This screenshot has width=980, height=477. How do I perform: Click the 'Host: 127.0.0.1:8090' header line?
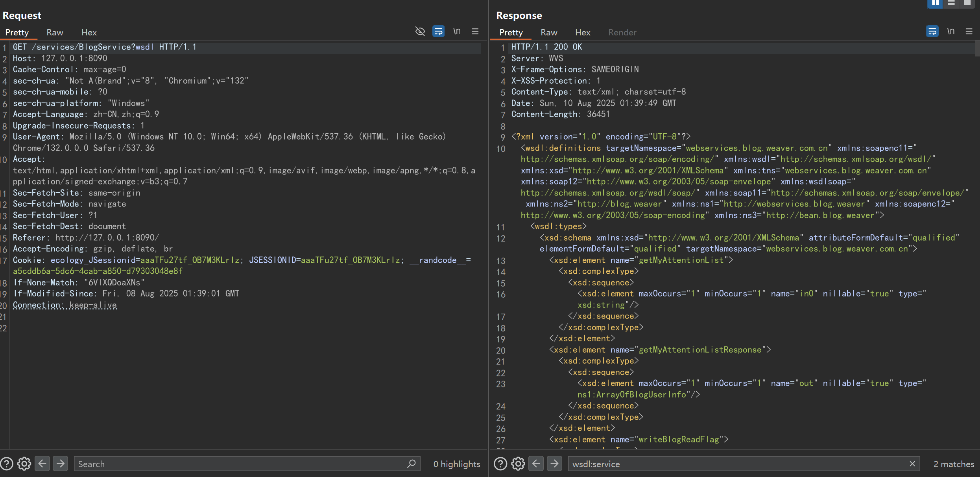(x=60, y=58)
